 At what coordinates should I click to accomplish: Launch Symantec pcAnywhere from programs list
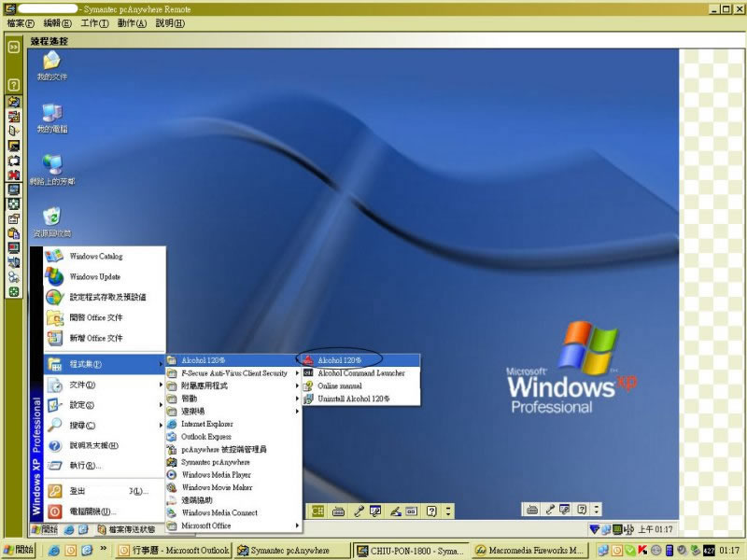pos(233,462)
